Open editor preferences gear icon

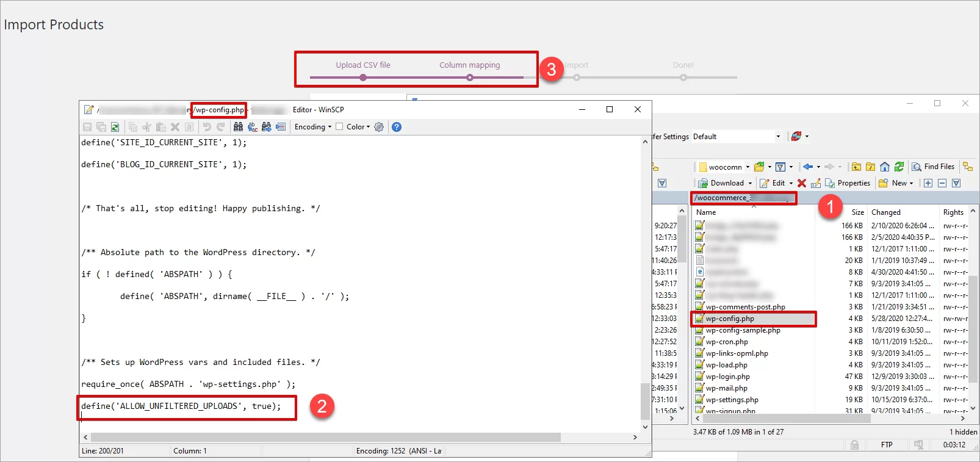[x=379, y=127]
